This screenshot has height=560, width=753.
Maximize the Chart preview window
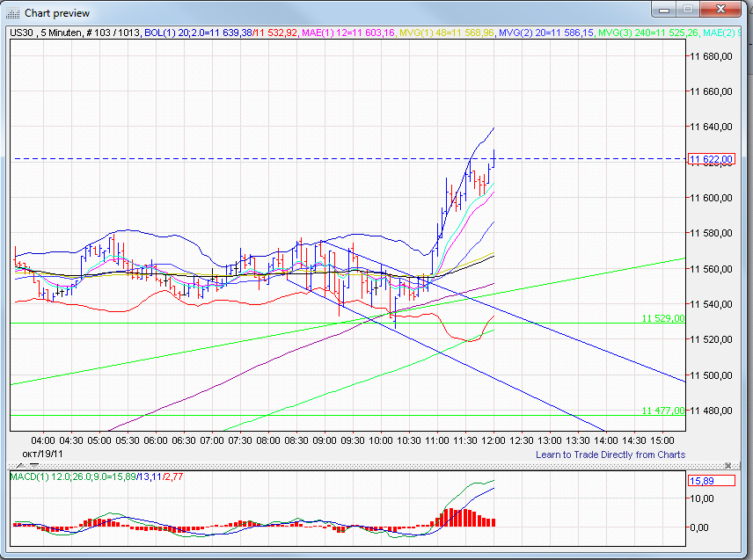689,9
